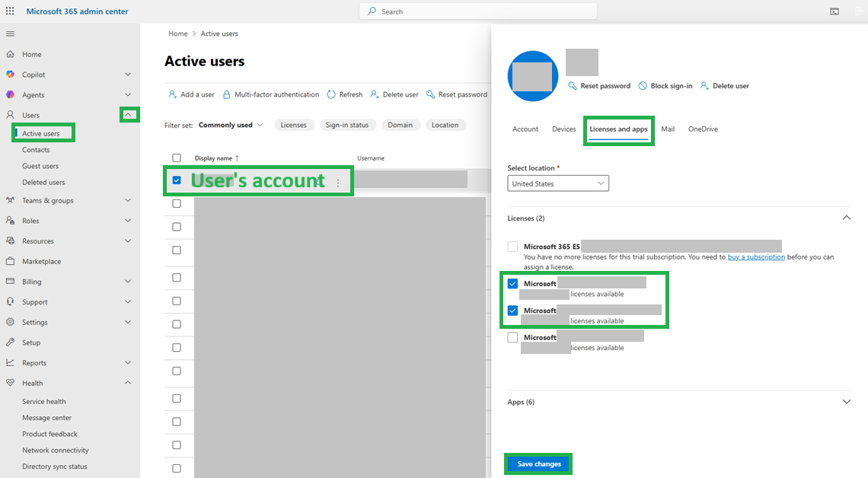Viewport: 868px width, 478px height.
Task: Click the Users person icon in sidebar
Action: click(x=10, y=115)
